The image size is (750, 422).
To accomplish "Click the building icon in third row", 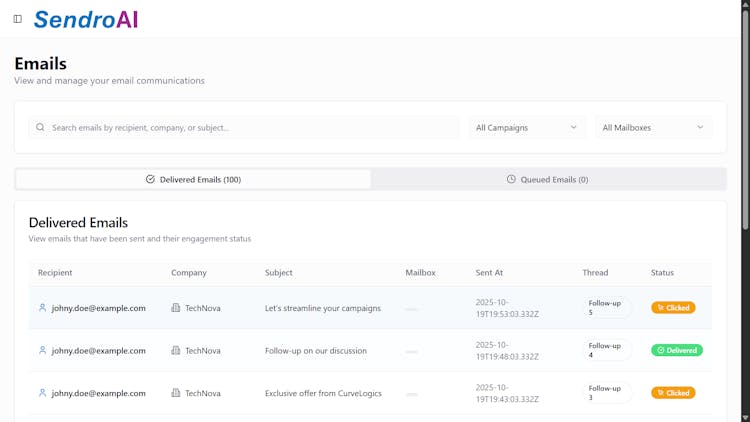I will [x=176, y=393].
